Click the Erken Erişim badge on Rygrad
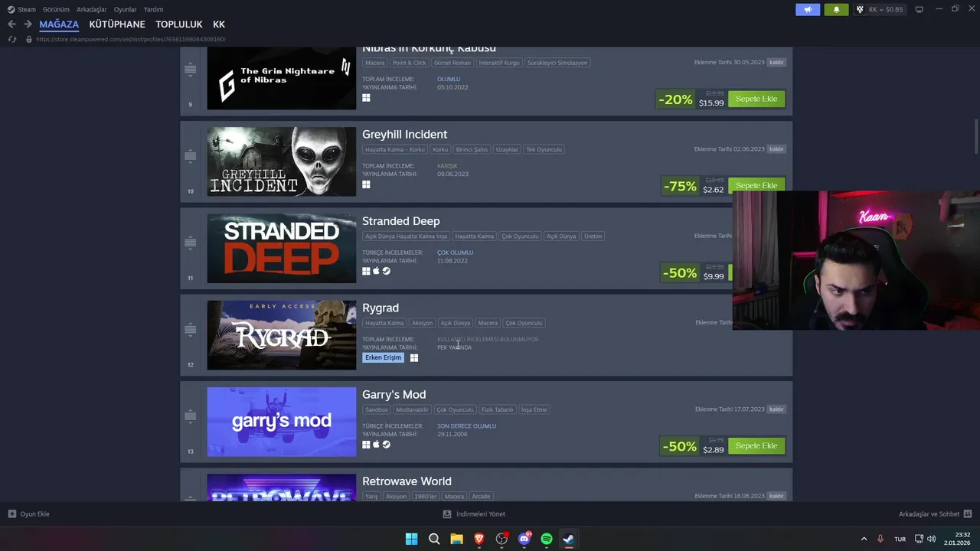980x551 pixels. pyautogui.click(x=383, y=357)
